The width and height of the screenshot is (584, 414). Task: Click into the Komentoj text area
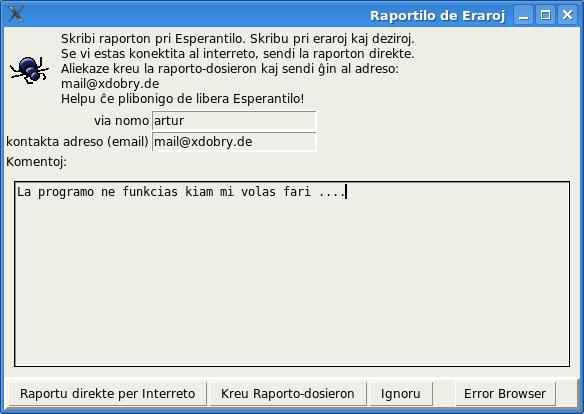[292, 274]
